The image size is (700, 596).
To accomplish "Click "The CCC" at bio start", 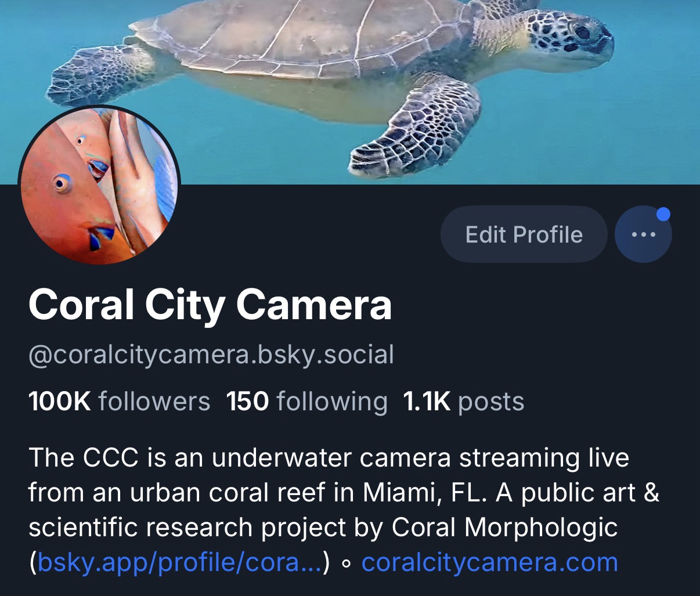I will 84,458.
